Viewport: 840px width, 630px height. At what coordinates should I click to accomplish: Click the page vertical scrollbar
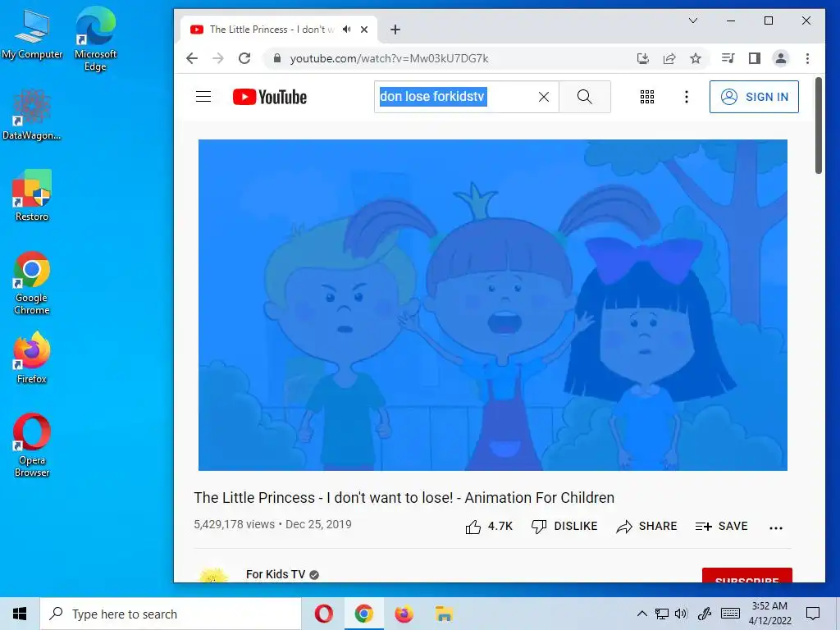818,126
